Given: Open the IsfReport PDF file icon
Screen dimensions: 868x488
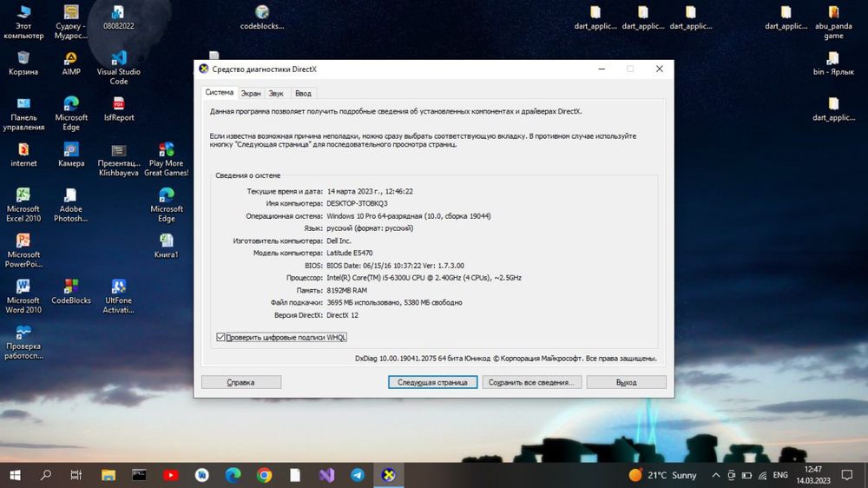Looking at the screenshot, I should pyautogui.click(x=118, y=109).
